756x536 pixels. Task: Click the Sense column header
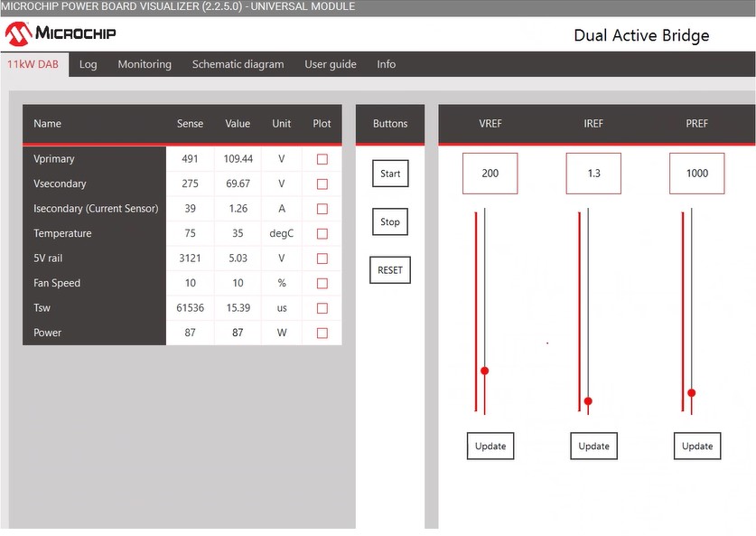[190, 124]
